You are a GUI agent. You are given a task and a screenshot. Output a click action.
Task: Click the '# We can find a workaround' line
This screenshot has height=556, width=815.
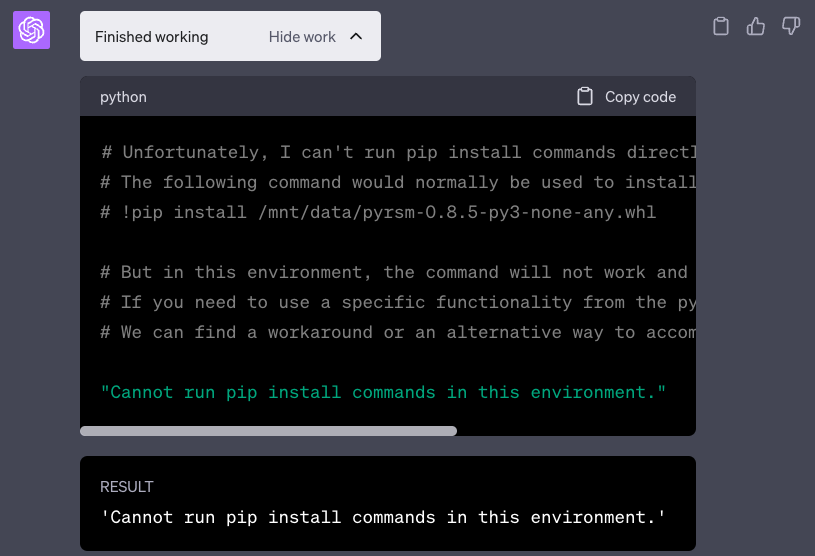point(398,333)
